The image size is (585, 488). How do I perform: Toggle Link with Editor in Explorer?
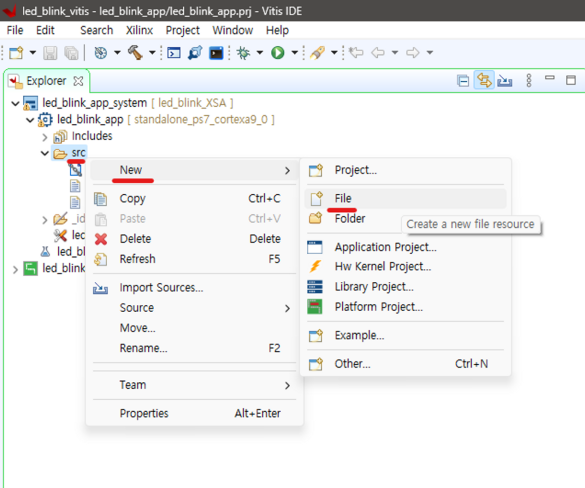[x=484, y=80]
